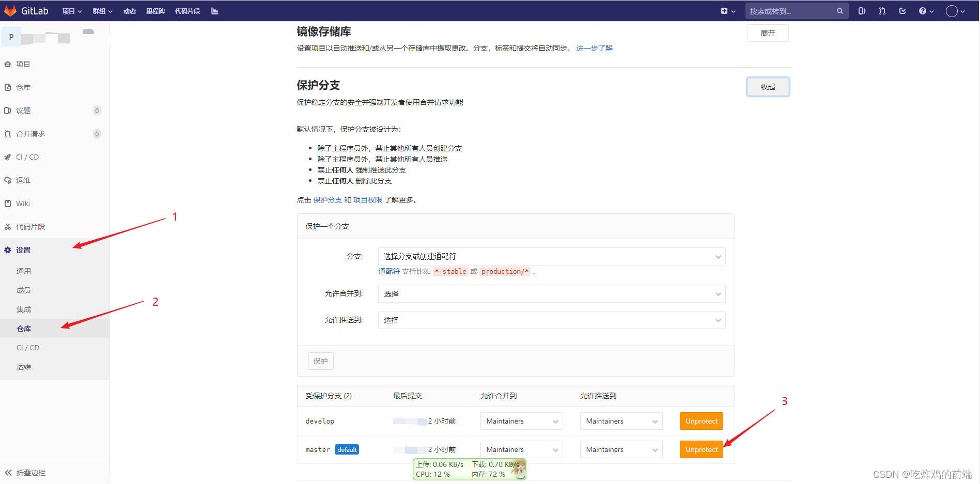
Task: Click the 议题 count badge 0
Action: 97,111
